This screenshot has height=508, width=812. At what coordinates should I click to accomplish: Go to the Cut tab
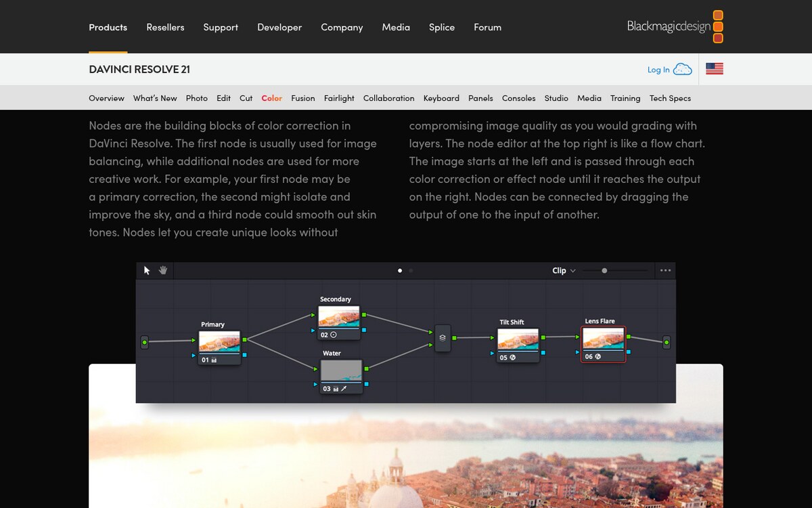pos(246,98)
